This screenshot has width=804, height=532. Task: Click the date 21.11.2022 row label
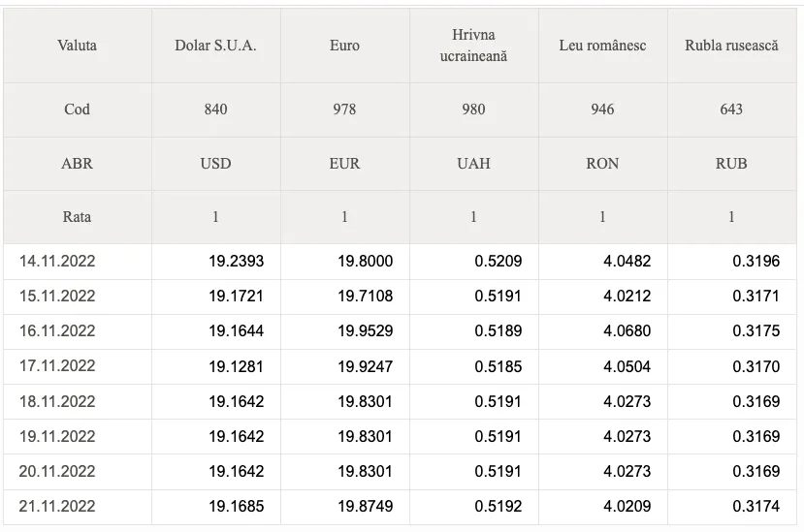tap(57, 506)
